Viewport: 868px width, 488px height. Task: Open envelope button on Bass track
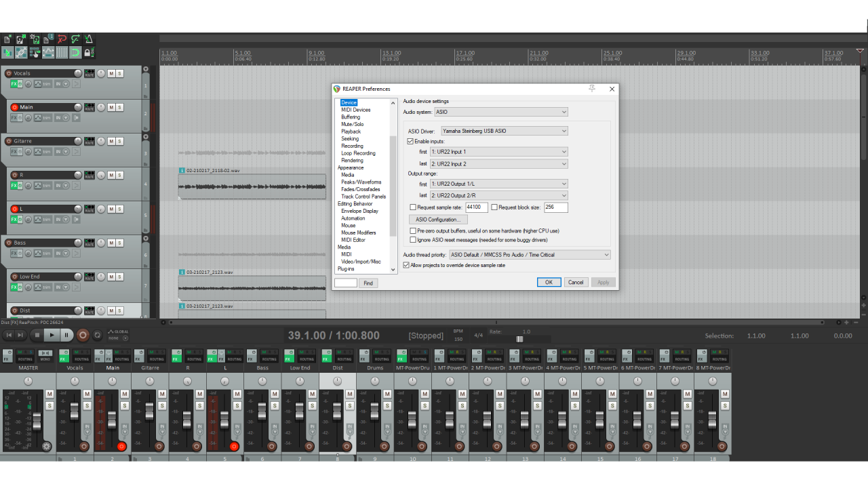(x=37, y=253)
